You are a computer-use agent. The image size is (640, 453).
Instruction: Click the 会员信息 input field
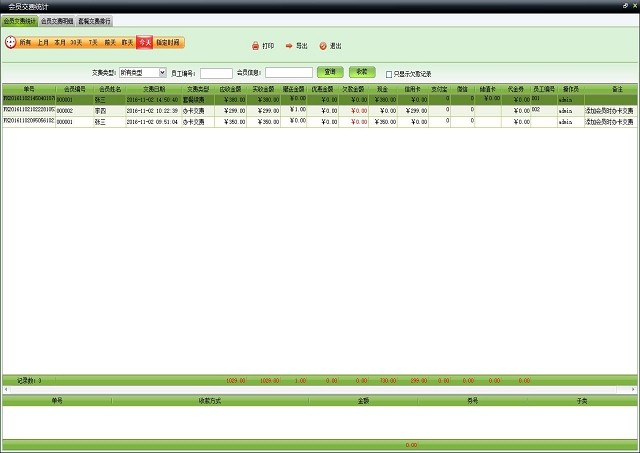point(289,72)
